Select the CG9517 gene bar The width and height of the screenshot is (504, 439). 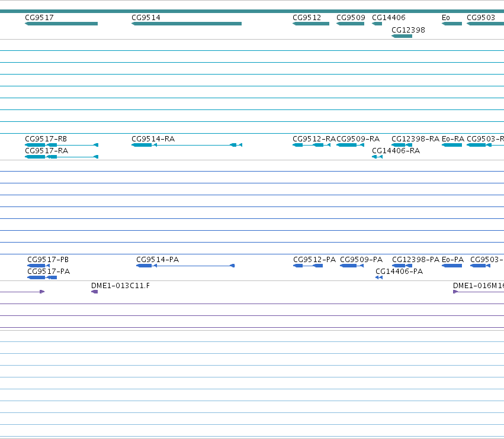pos(62,24)
